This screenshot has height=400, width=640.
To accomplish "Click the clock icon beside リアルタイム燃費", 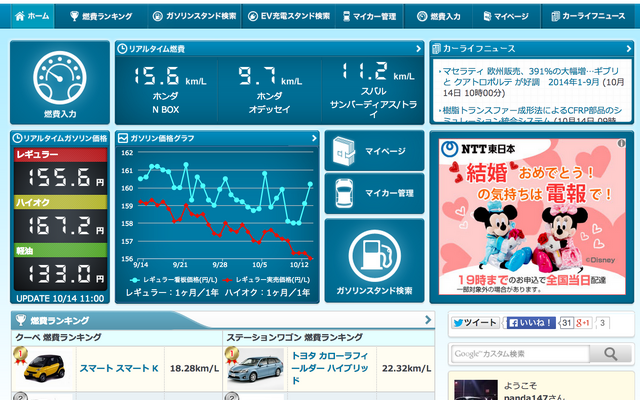I will (122, 49).
